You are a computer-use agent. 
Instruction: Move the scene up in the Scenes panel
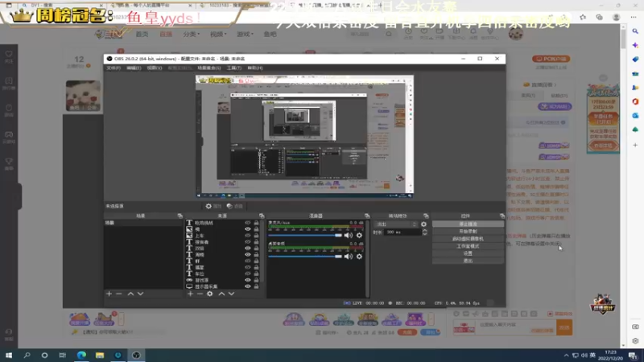[x=130, y=294]
